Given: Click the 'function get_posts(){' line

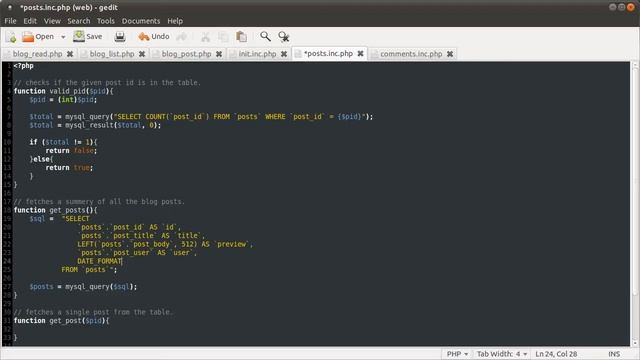Looking at the screenshot, I should coord(56,210).
